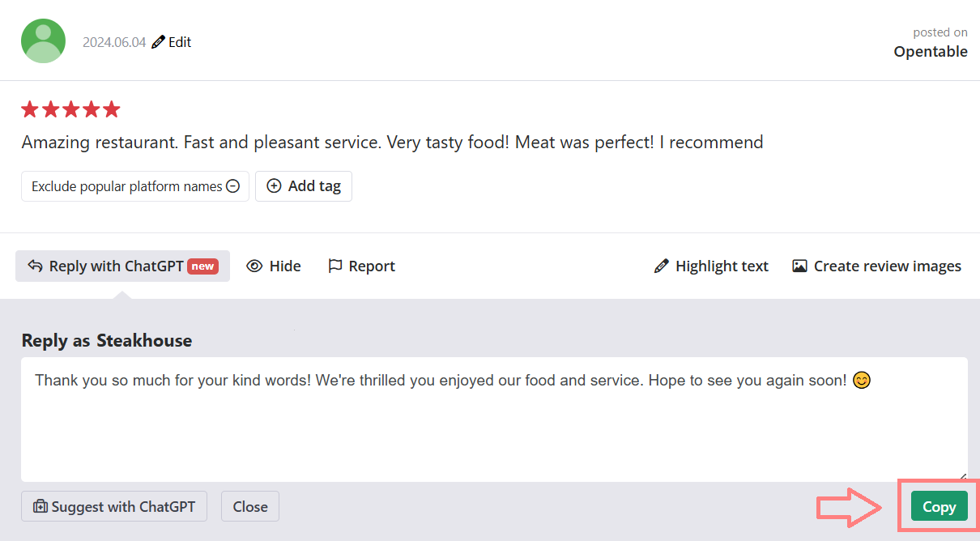Click inside the reply text area

[x=494, y=429]
